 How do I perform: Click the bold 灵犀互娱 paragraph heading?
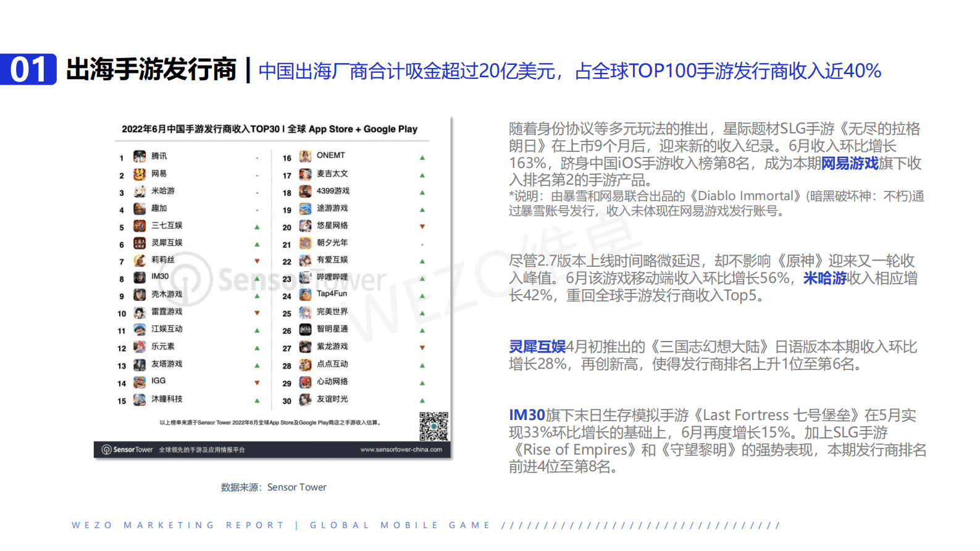pyautogui.click(x=537, y=347)
